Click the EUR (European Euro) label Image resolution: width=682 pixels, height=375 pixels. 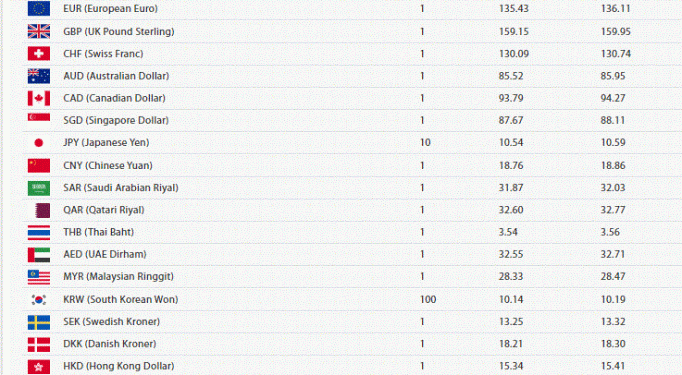tap(110, 8)
